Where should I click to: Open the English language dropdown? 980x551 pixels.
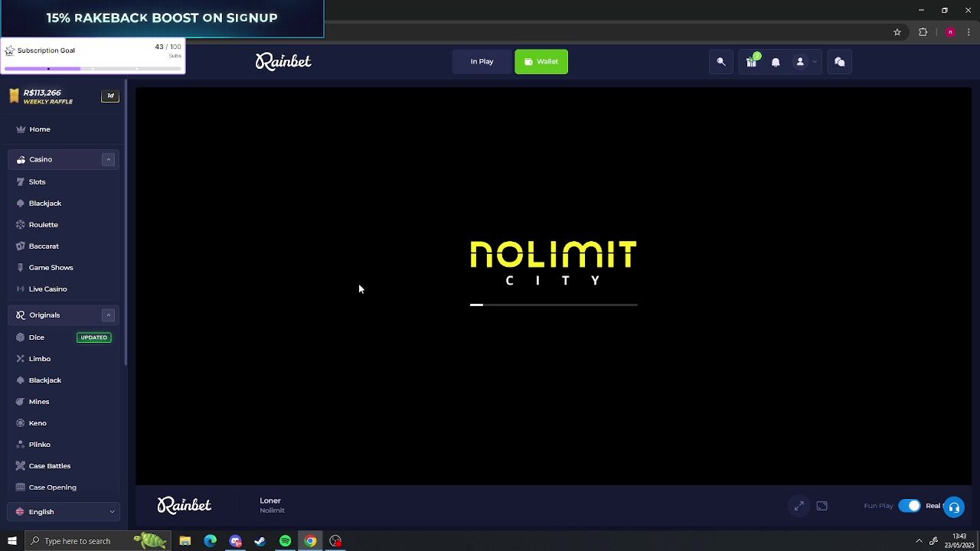point(64,511)
